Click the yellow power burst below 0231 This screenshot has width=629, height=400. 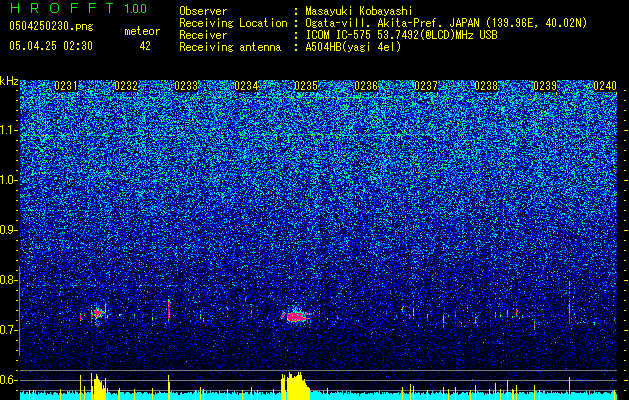(99, 386)
